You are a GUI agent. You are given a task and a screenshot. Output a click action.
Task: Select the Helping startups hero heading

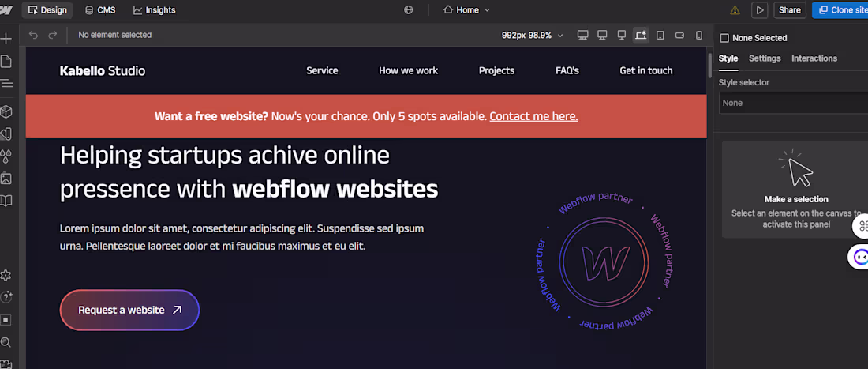pyautogui.click(x=249, y=172)
